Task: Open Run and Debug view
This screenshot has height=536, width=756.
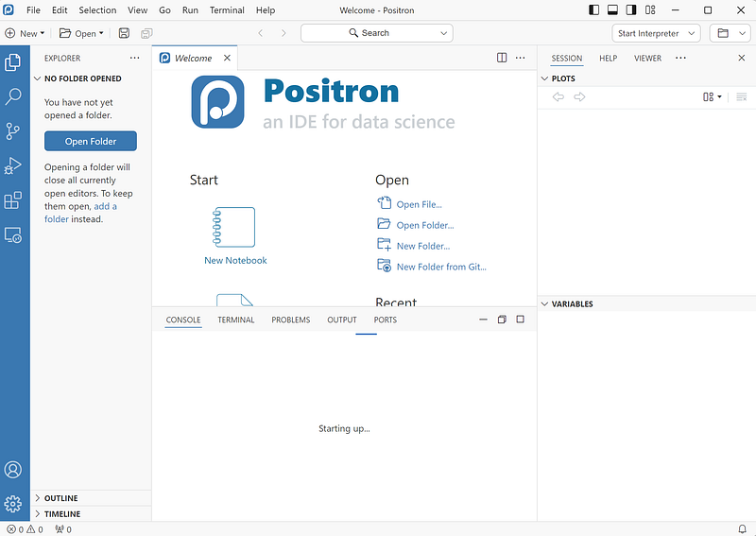Action: [13, 165]
